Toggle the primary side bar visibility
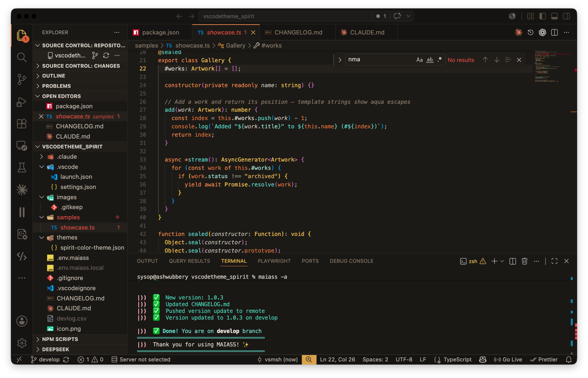 (x=542, y=16)
